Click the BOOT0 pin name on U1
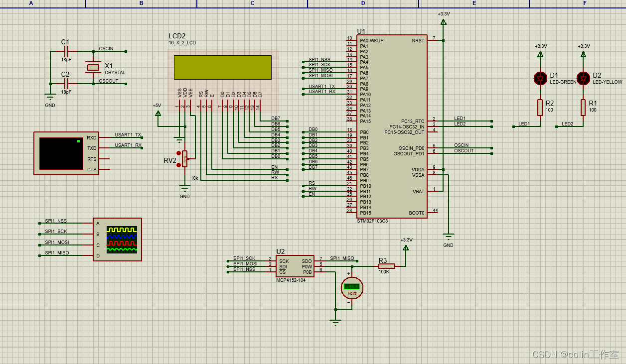Image resolution: width=626 pixels, height=364 pixels. (x=417, y=213)
